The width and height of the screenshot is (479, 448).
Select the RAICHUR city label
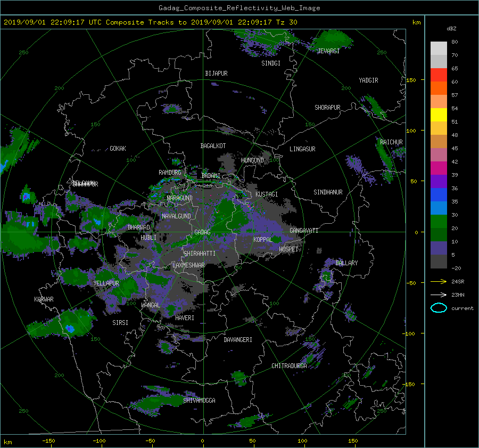(x=391, y=142)
